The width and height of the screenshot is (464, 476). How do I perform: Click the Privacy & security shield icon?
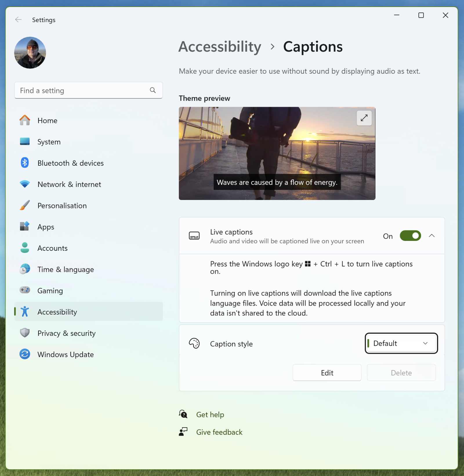pos(25,333)
